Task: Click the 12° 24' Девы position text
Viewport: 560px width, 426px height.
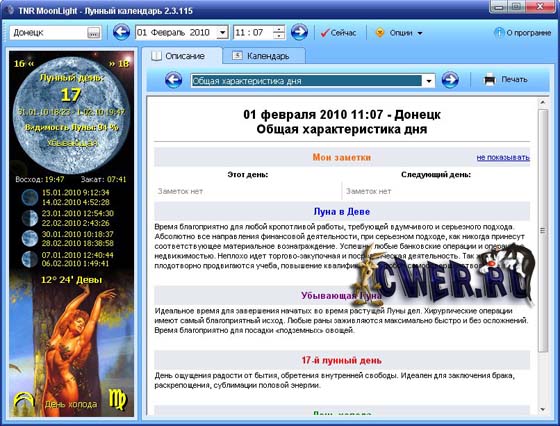Action: click(x=71, y=280)
